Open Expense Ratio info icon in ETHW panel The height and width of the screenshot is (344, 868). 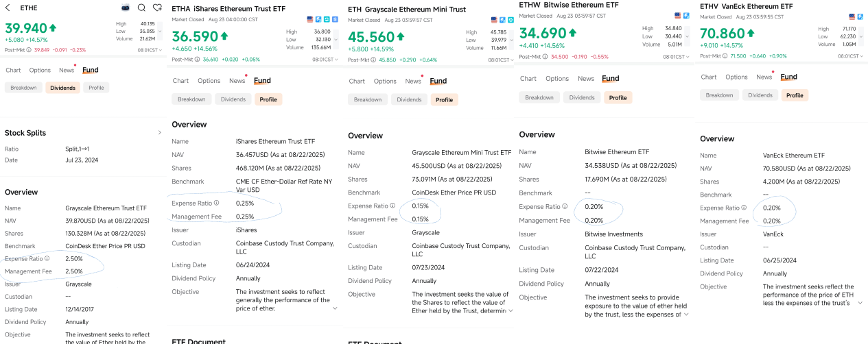(x=564, y=206)
